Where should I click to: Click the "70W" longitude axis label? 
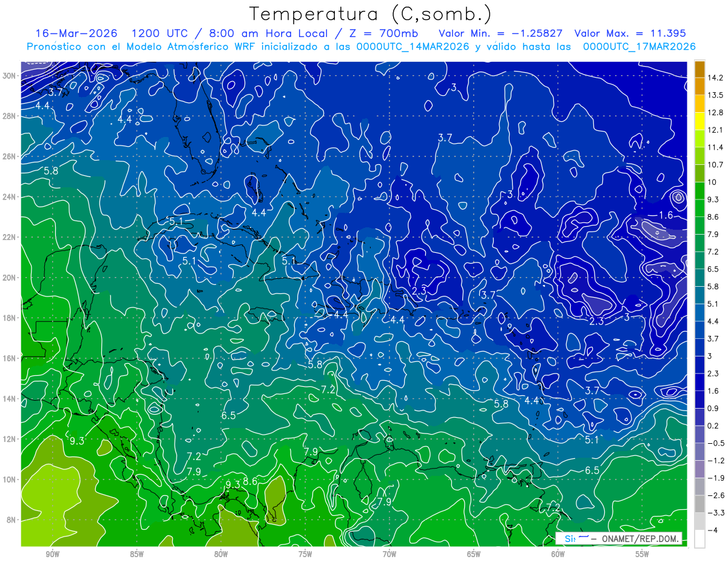[389, 554]
